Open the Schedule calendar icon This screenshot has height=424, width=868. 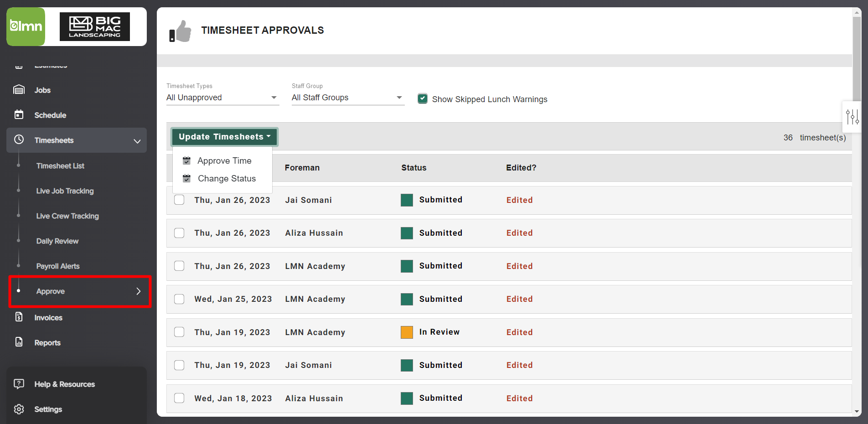(19, 114)
